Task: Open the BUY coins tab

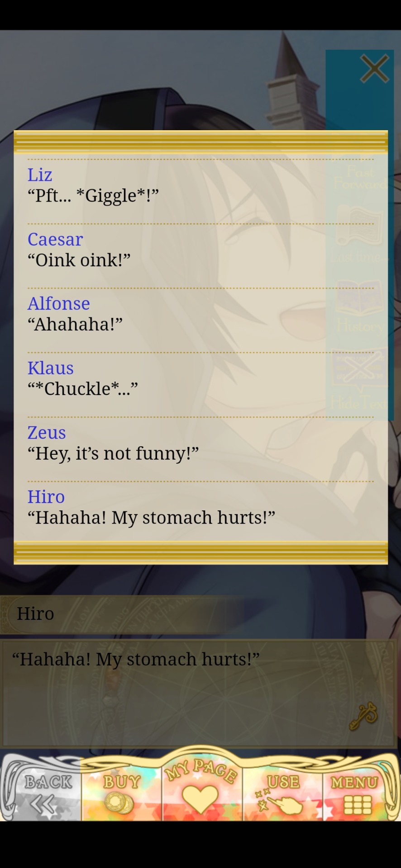Action: pyautogui.click(x=121, y=791)
